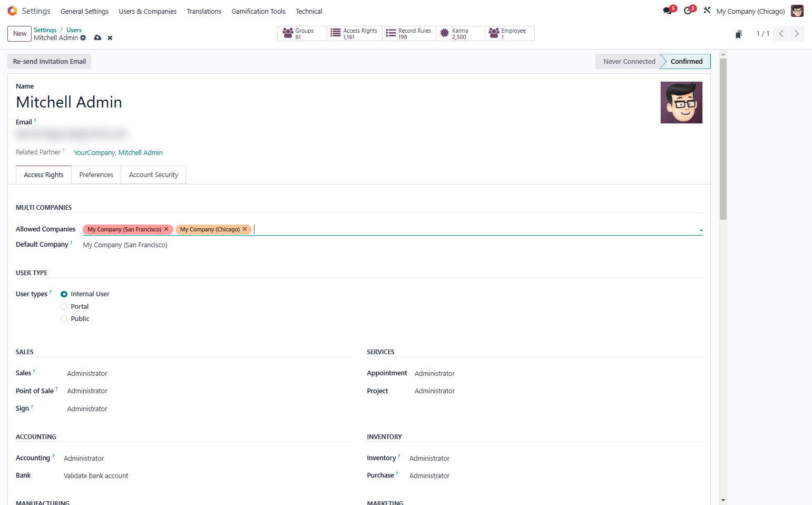
Task: Open the Users breadcrumb link
Action: [x=74, y=30]
